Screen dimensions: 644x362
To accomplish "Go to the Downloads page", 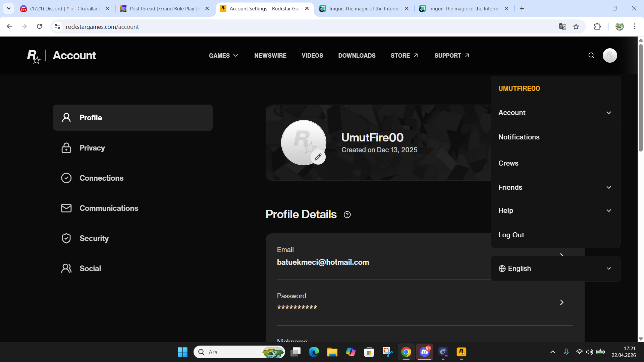I will pos(357,56).
